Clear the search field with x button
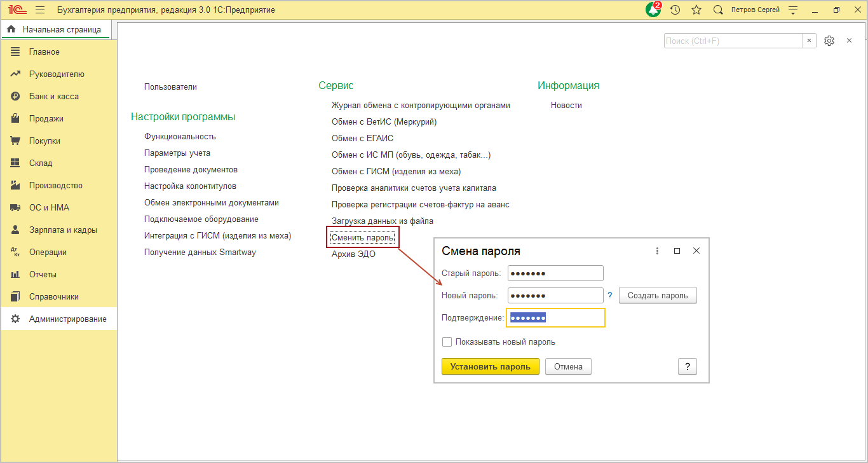 pos(809,41)
